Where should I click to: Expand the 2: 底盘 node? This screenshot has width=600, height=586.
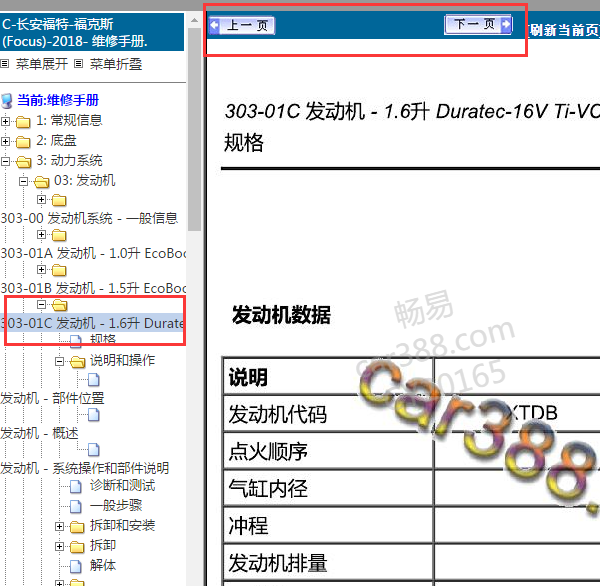(x=5, y=141)
